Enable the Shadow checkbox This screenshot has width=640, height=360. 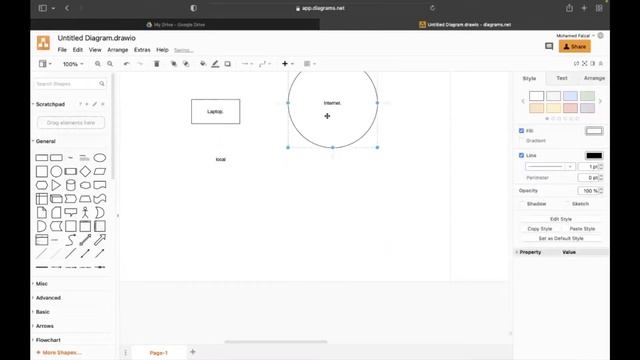pos(522,204)
